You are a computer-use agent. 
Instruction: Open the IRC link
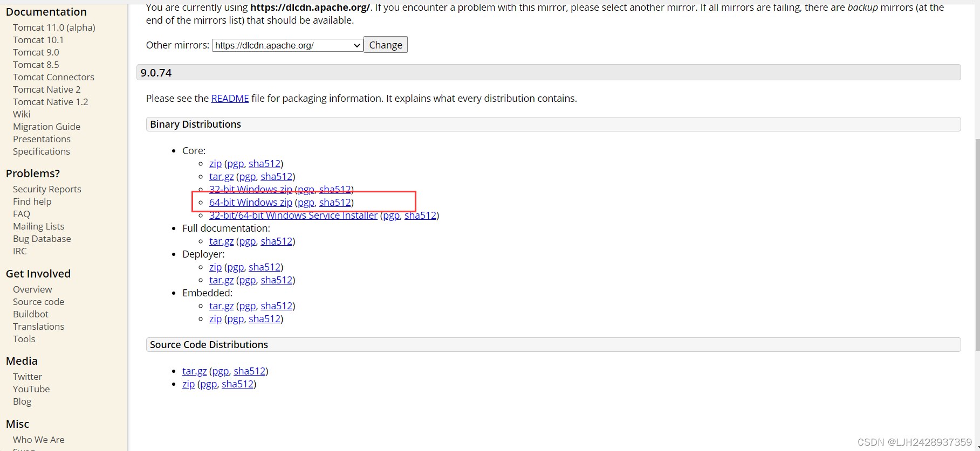20,251
